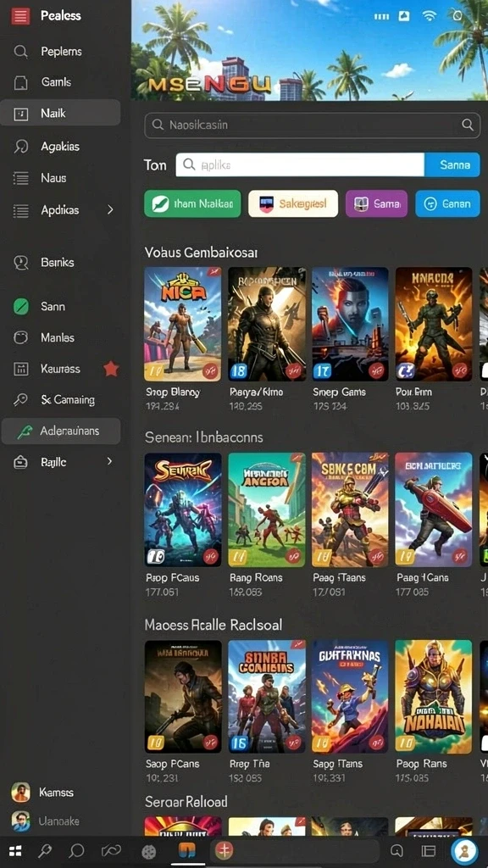The image size is (488, 868).
Task: Open the Smep Gams game cover
Action: 350,325
